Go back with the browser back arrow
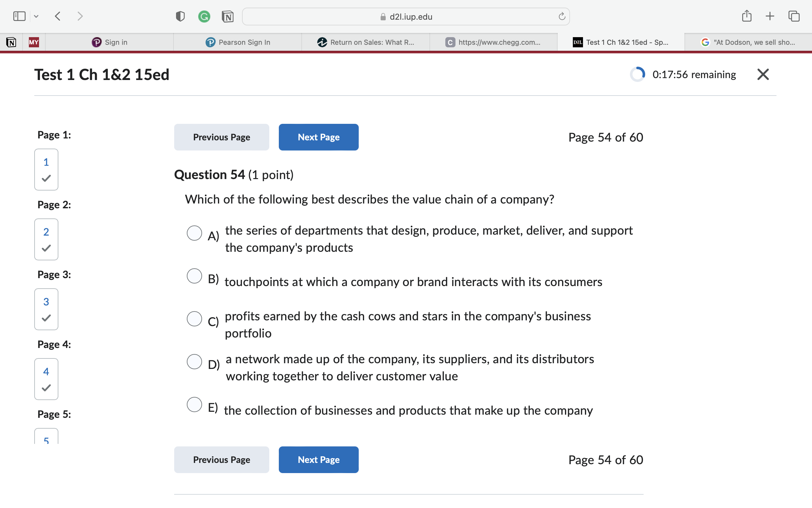 58,16
